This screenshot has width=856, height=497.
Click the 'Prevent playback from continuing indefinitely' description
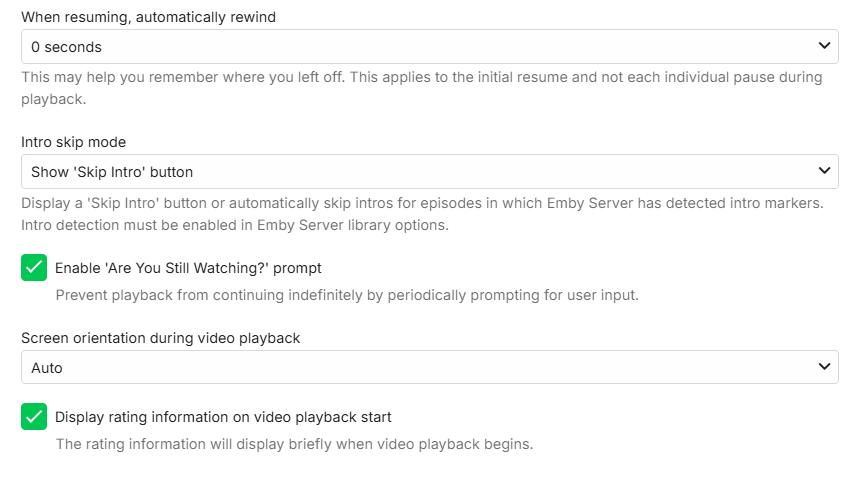coord(346,295)
